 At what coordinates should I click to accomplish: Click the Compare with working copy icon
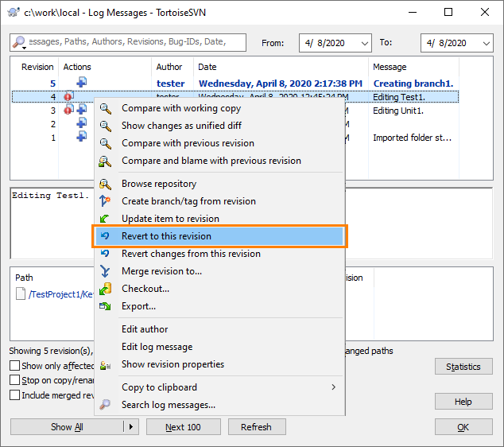pos(106,108)
